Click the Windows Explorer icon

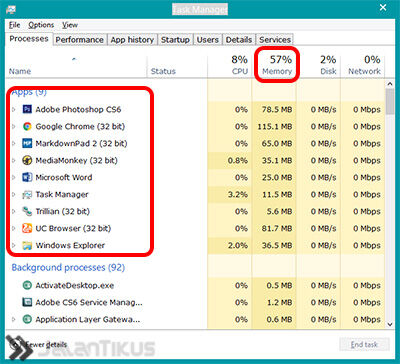click(x=27, y=246)
